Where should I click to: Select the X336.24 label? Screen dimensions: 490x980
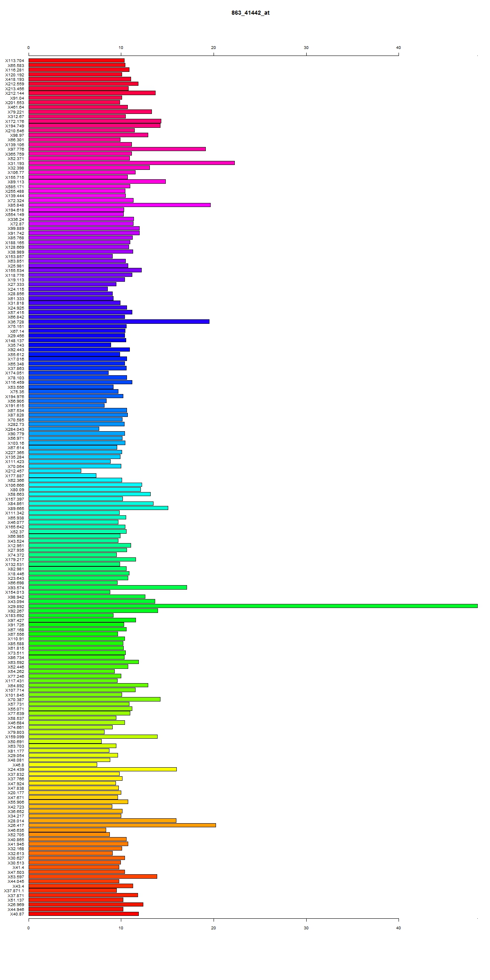click(16, 219)
